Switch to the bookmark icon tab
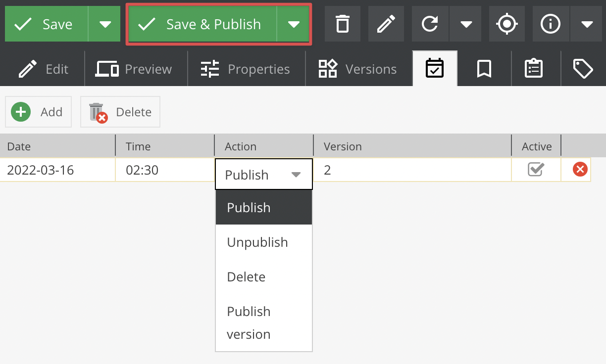Viewport: 606px width, 364px height. pos(484,69)
